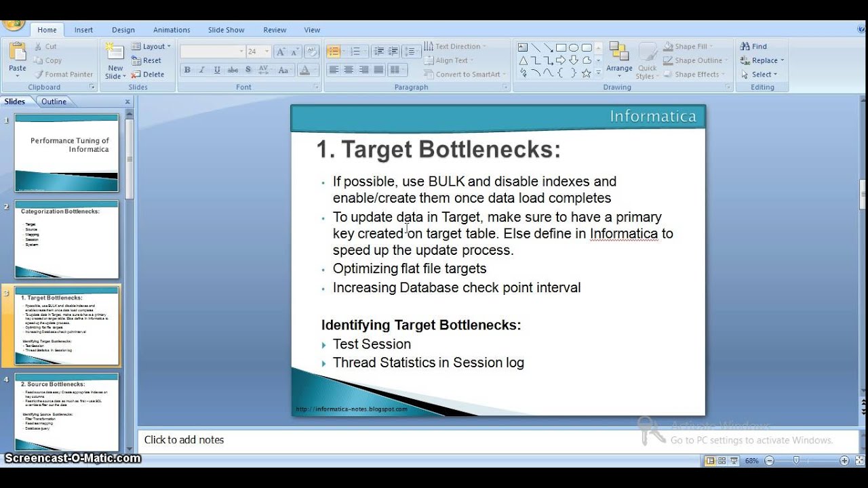
Task: Click the Select button in Editing
Action: (759, 75)
